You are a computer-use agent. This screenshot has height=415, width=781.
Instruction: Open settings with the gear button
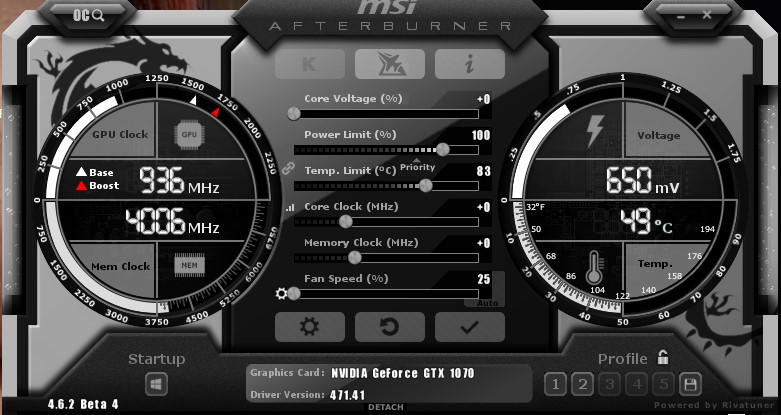point(309,326)
